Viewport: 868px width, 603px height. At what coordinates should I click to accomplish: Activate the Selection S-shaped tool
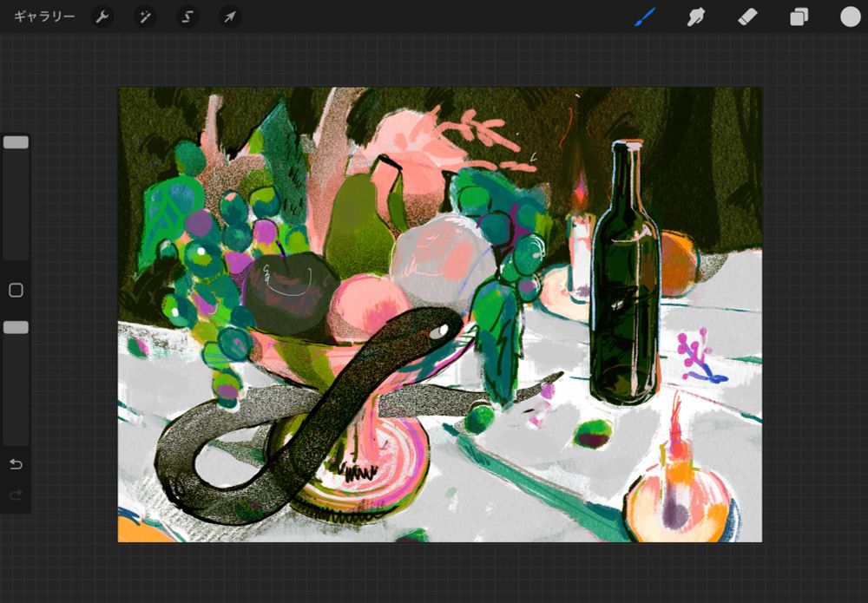point(187,17)
